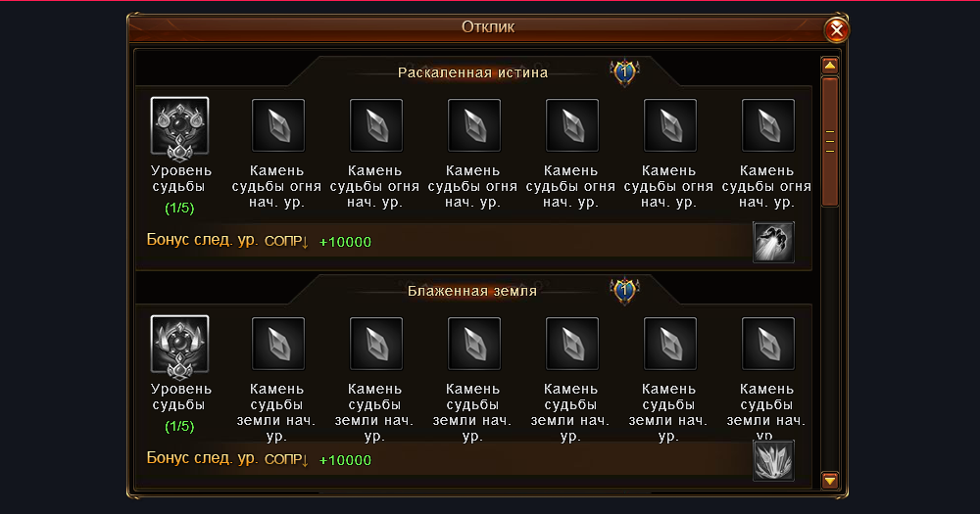Click the fire Уровень судьбы emblem icon

tap(179, 126)
